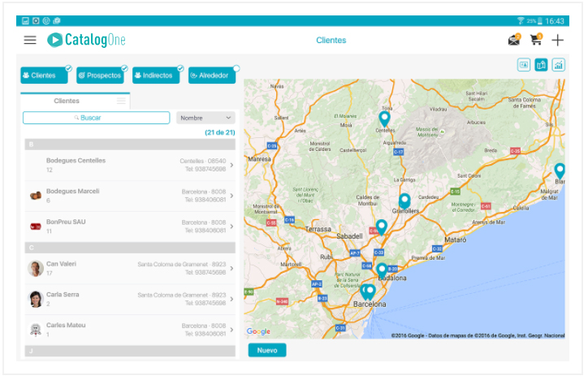This screenshot has height=380, width=588.
Task: Click the Can Valeri profile photo
Action: tap(36, 268)
